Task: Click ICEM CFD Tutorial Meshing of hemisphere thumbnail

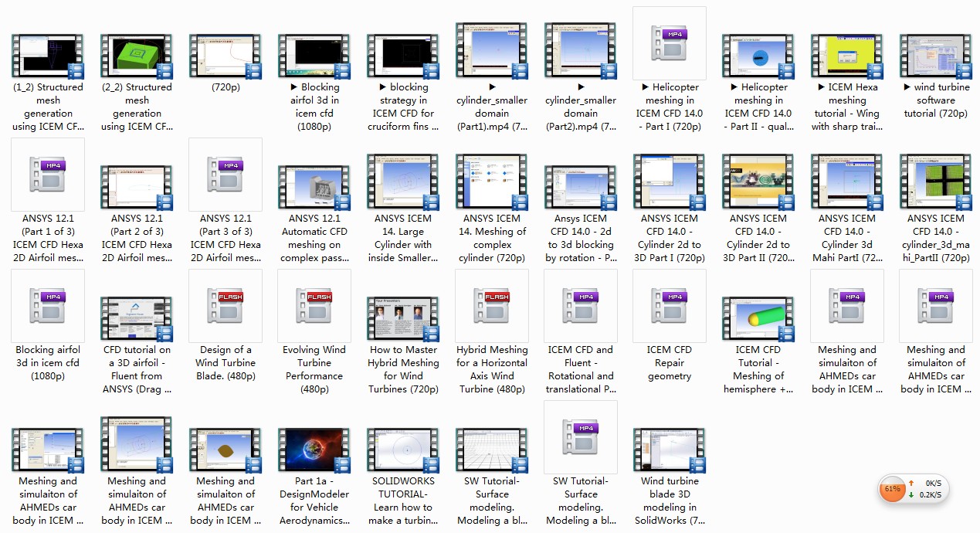Action: point(758,318)
